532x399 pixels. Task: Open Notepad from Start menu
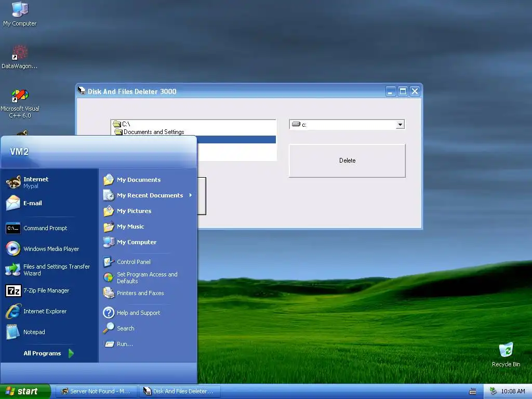coord(49,332)
